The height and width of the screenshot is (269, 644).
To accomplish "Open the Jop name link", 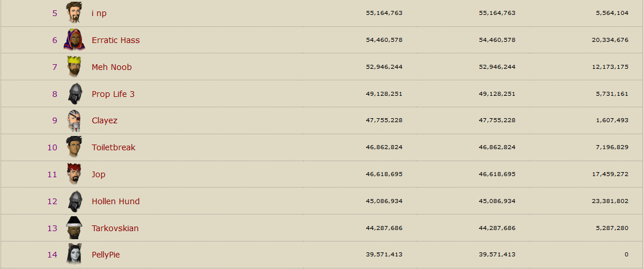I will [99, 174].
